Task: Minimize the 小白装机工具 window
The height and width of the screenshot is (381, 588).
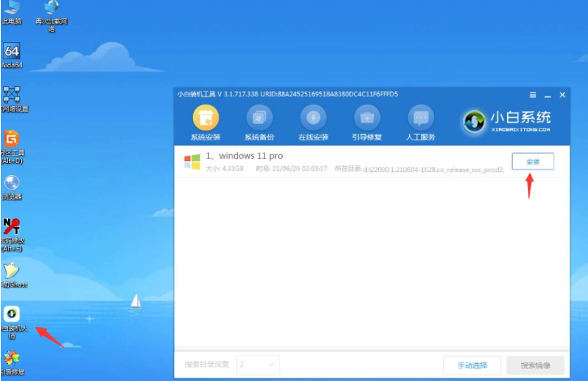Action: pos(548,96)
